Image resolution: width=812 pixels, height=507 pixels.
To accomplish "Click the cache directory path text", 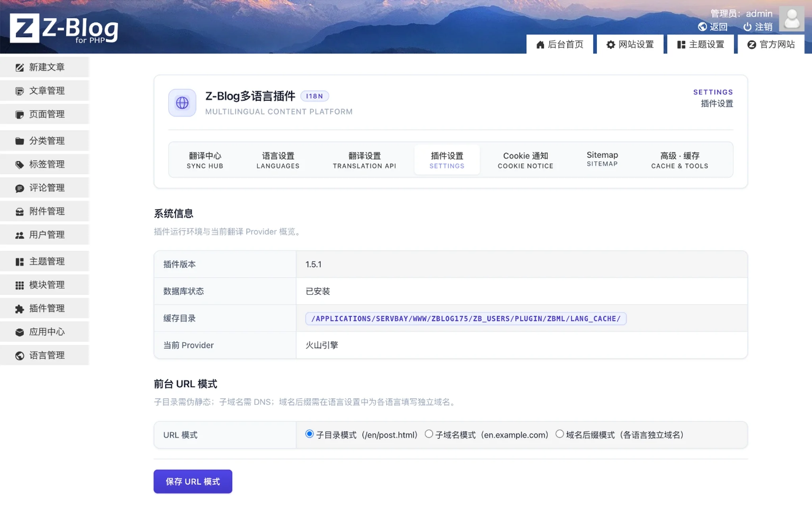I will coord(466,318).
